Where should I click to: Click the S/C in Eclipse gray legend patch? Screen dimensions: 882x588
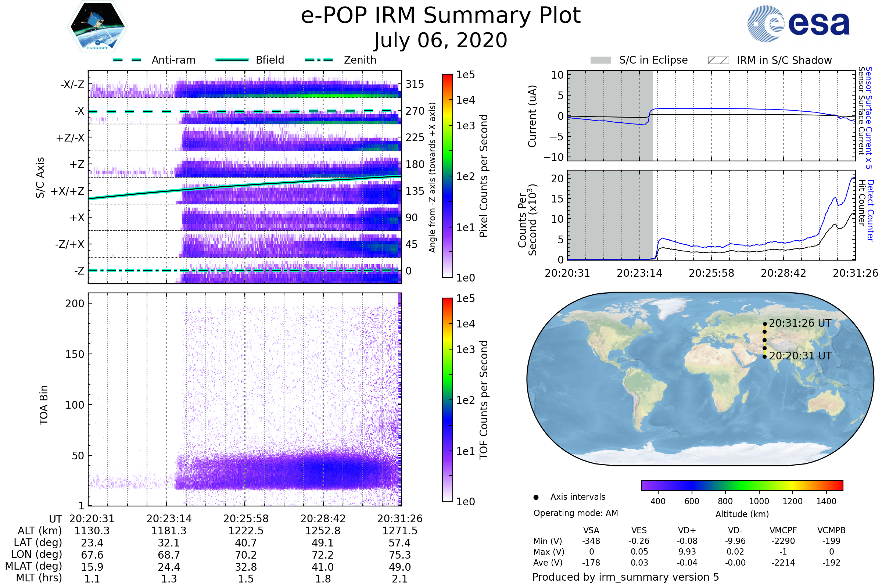coord(601,60)
